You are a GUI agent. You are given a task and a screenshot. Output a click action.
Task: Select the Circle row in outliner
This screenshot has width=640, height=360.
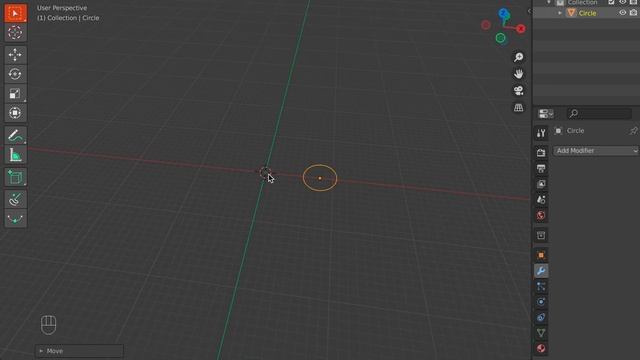587,13
